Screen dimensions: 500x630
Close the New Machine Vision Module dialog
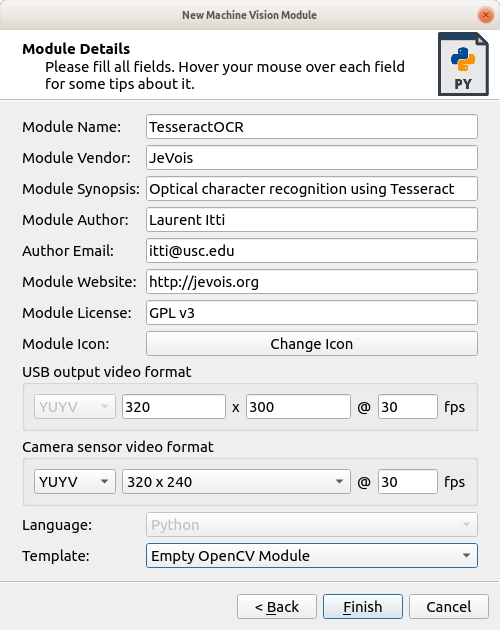[x=486, y=15]
